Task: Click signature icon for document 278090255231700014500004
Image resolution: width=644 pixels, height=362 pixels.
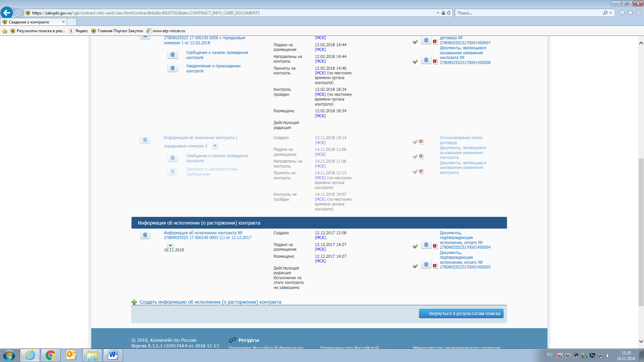Action: pos(426,245)
